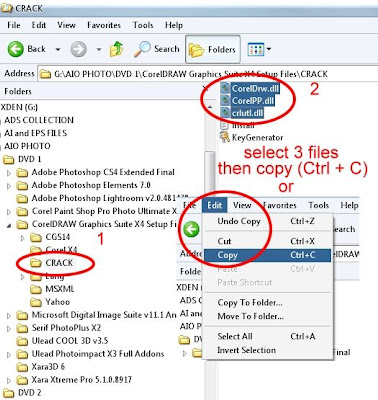Click Edit in the second window's menu bar
The height and width of the screenshot is (400, 378).
[x=214, y=205]
